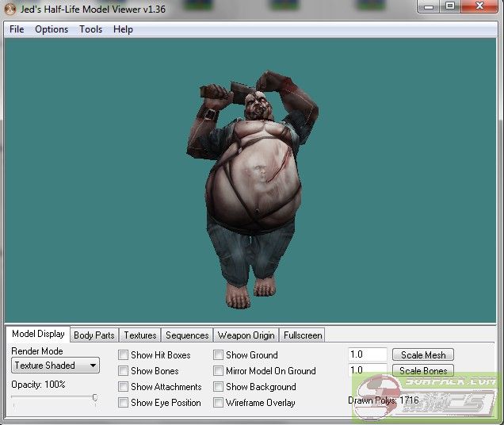Screen dimensions: 504x425
Task: Expand the Render Mode dropdown
Action: coord(55,366)
